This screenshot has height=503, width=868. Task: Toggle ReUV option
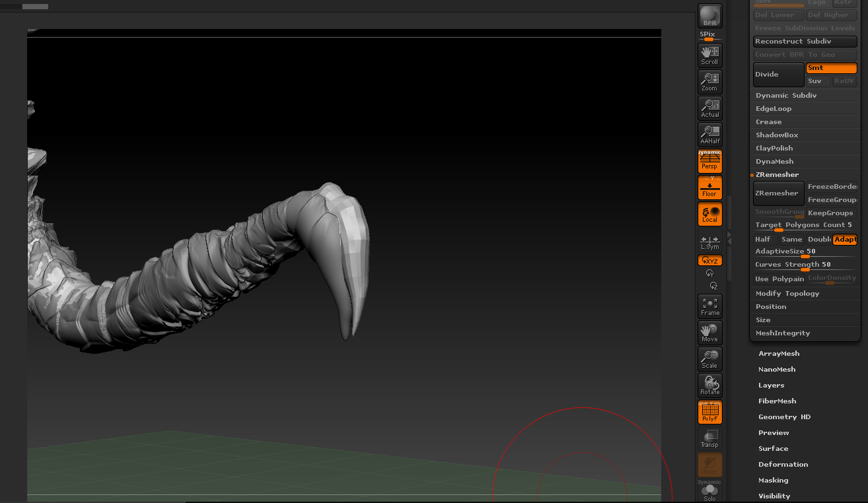[x=844, y=81]
